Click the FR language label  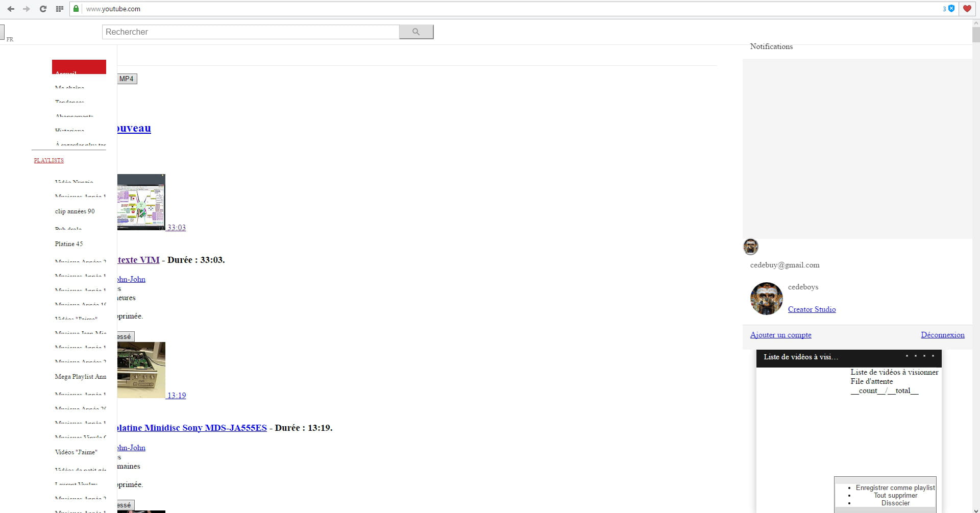(10, 39)
